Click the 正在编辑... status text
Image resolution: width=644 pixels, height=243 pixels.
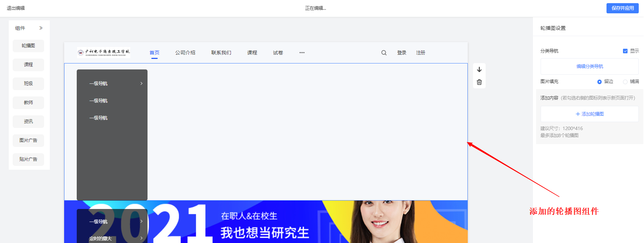316,8
